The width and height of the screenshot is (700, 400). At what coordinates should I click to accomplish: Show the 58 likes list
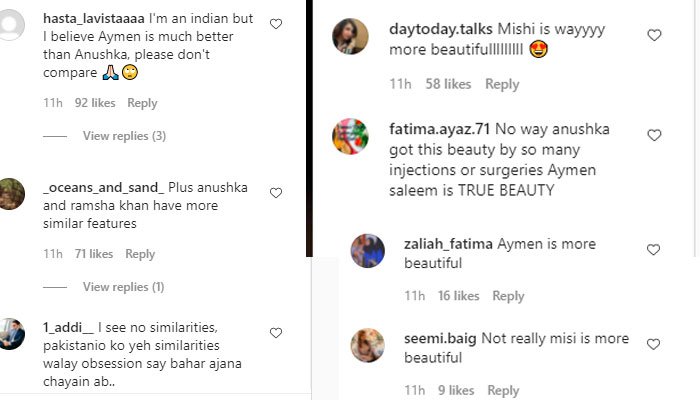click(448, 85)
